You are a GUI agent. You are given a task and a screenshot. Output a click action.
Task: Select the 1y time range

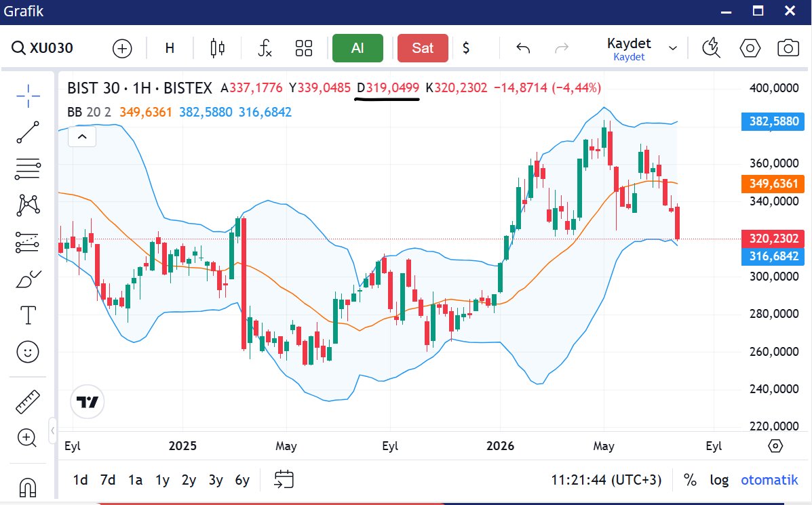[x=163, y=480]
